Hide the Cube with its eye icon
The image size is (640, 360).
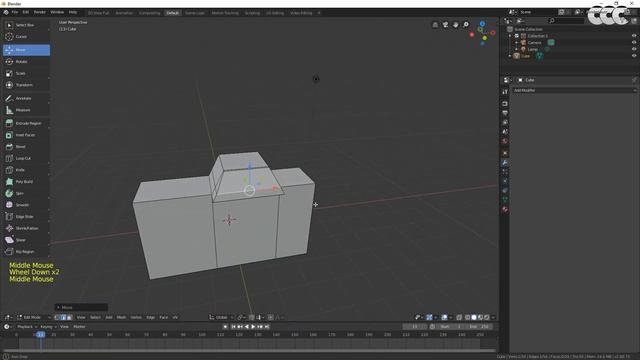(x=634, y=56)
